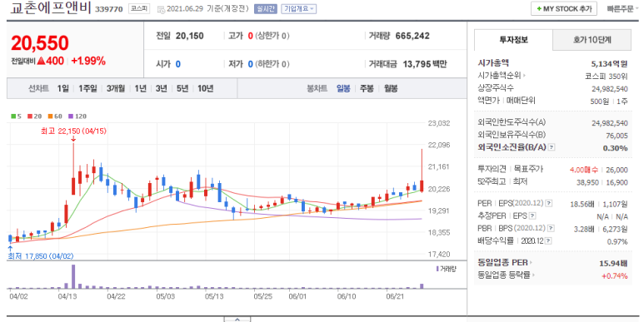Image resolution: width=644 pixels, height=322 pixels.
Task: Click the help icon next to PER EPS(2020.12)
Action: pyautogui.click(x=548, y=204)
